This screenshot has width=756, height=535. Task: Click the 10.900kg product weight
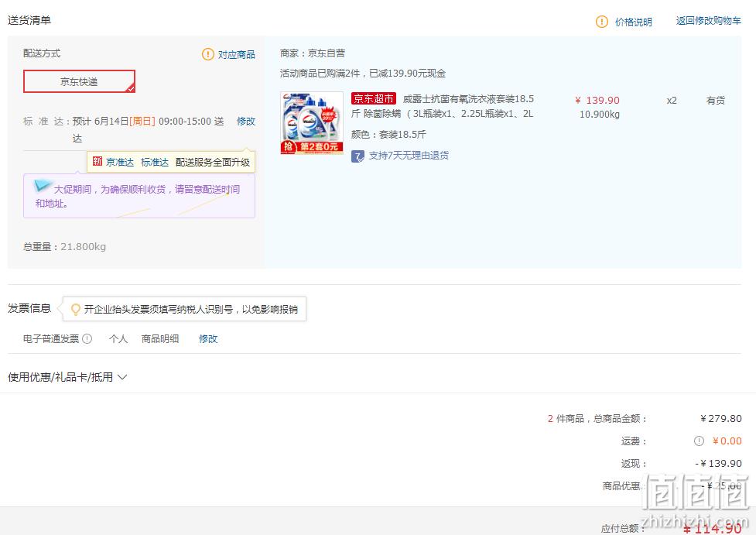point(600,115)
